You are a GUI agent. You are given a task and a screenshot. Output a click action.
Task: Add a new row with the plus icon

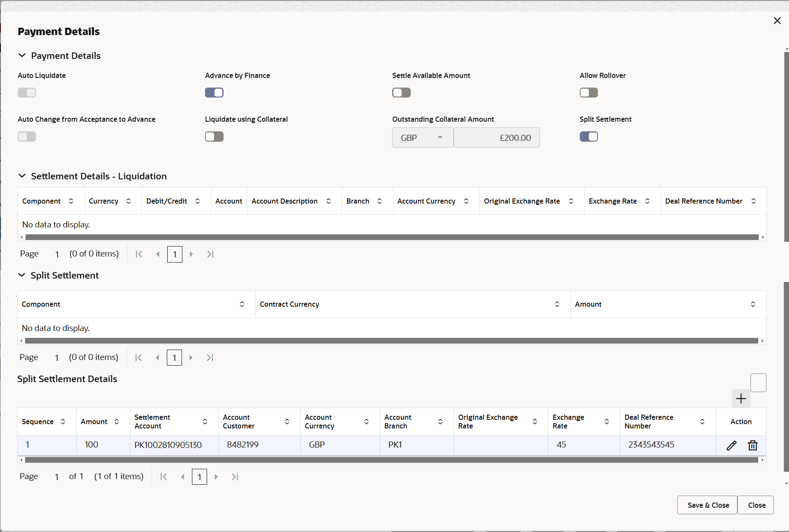click(741, 398)
